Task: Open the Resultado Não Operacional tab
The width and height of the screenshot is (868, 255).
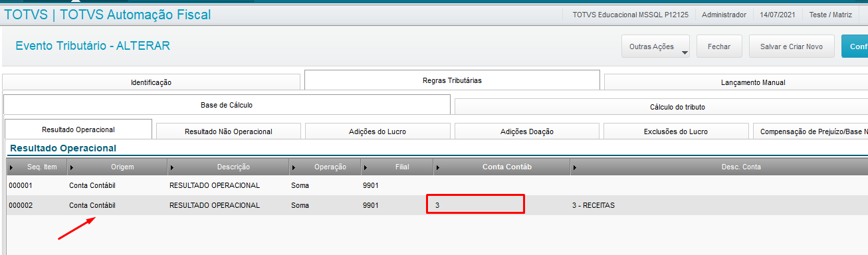Action: 229,131
